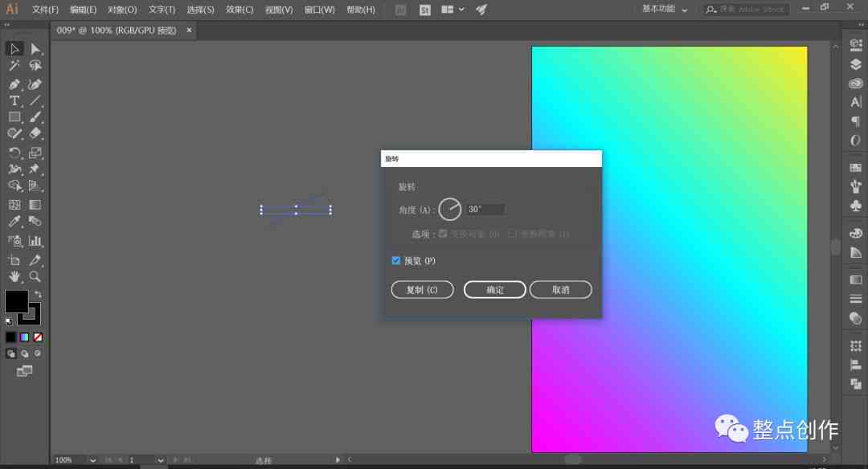Open the 对象(O) menu

[122, 10]
